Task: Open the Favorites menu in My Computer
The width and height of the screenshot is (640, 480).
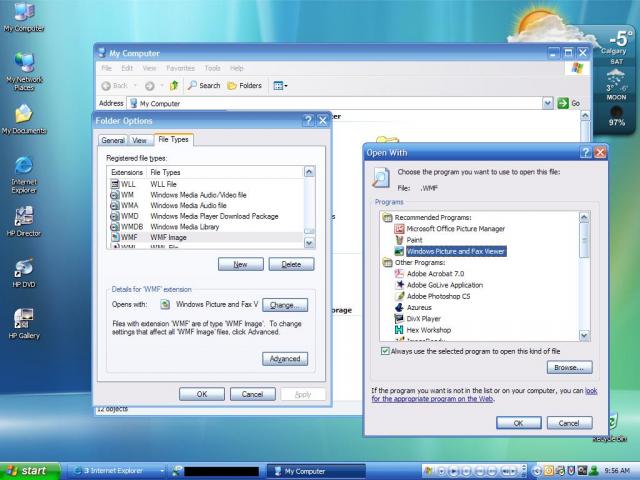Action: click(x=180, y=68)
